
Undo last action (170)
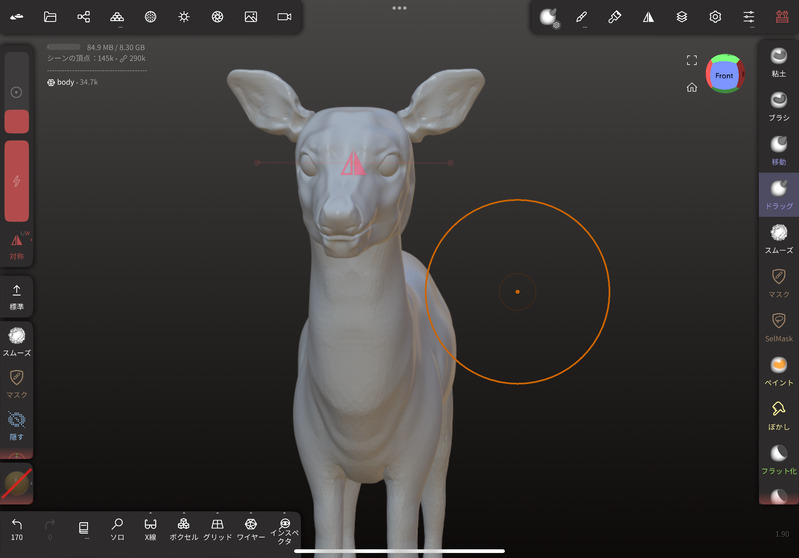pyautogui.click(x=17, y=529)
